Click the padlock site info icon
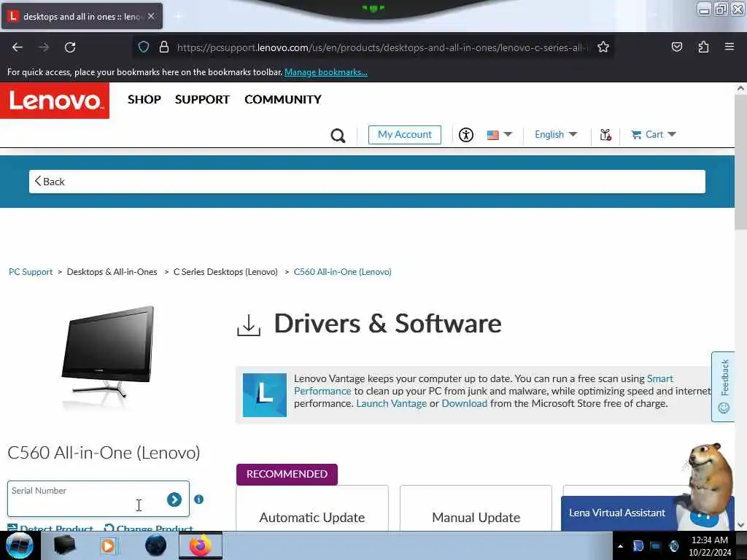 coord(164,47)
